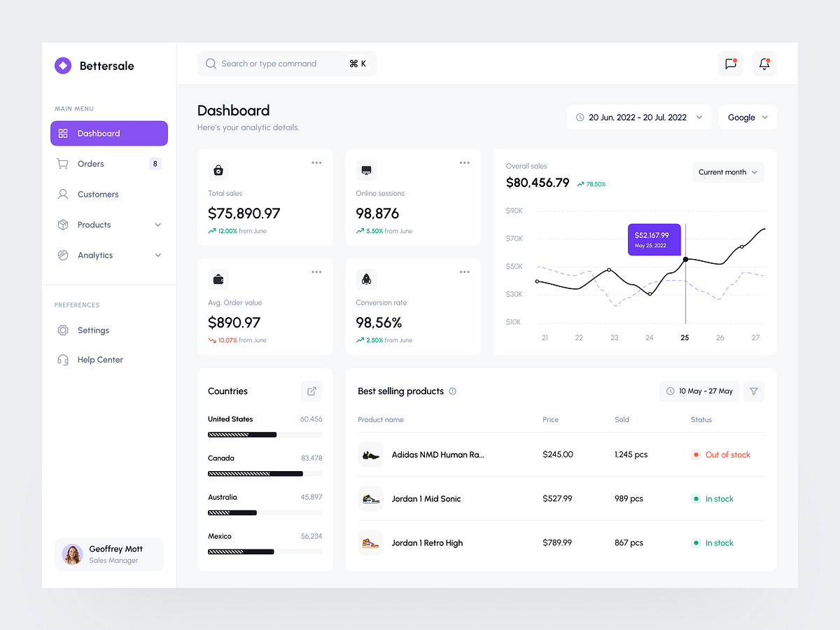840x630 pixels.
Task: Expand the Products sidebar section
Action: click(108, 225)
